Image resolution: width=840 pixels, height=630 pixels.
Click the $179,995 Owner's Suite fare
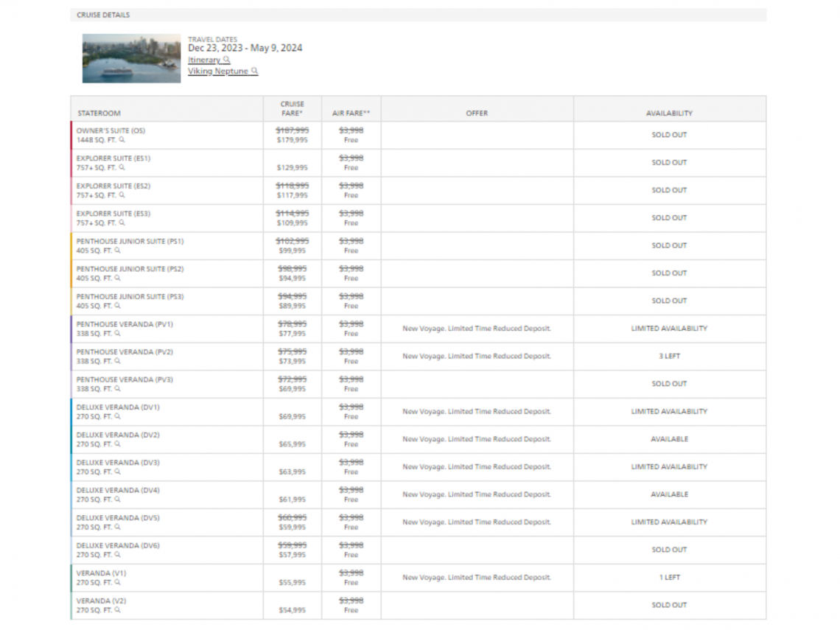(293, 140)
